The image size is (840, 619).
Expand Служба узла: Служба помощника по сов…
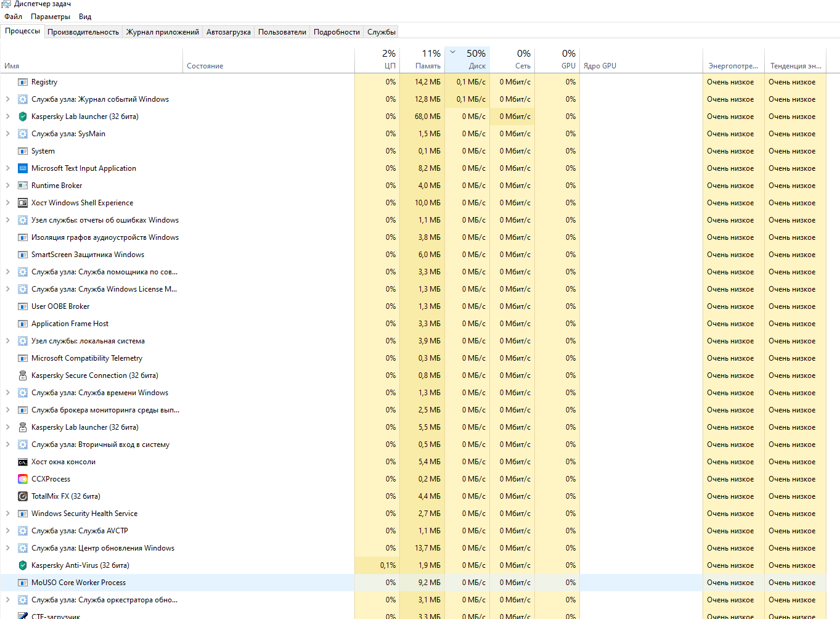pyautogui.click(x=7, y=272)
